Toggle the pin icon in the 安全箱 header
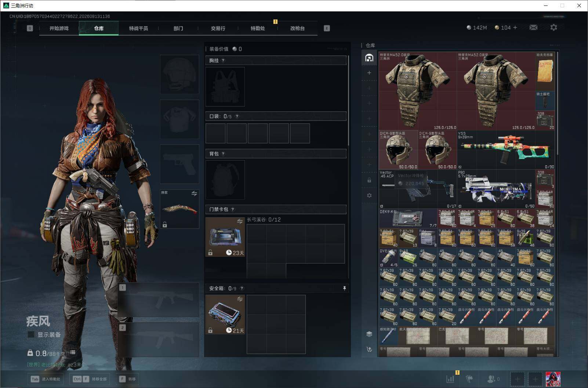The image size is (588, 388). coord(344,288)
